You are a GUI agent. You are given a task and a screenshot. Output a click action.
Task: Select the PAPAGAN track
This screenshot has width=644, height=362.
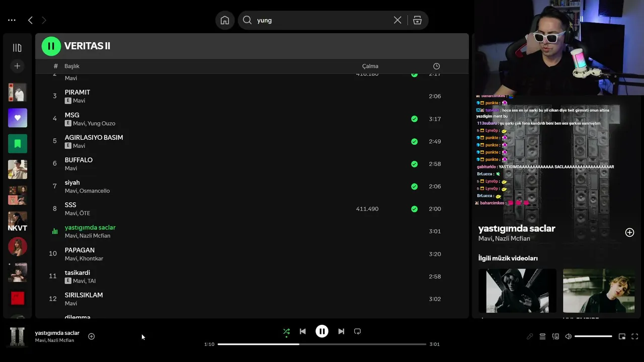click(x=79, y=250)
